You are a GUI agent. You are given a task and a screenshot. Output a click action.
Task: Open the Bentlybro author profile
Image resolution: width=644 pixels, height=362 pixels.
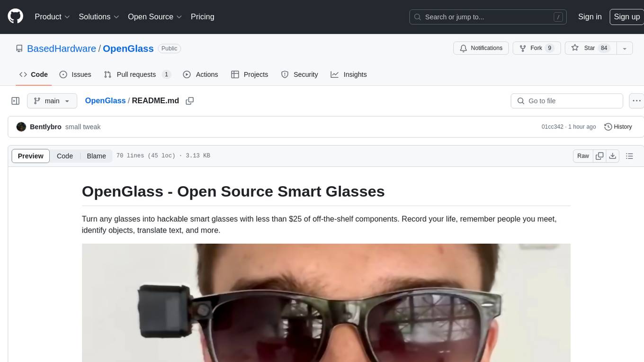45,127
